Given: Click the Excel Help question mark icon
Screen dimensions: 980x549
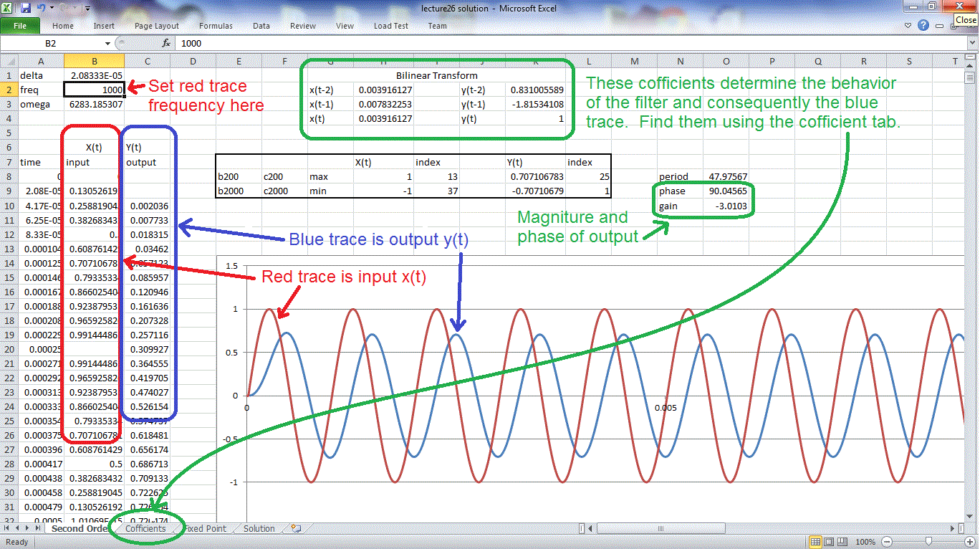Looking at the screenshot, I should (x=923, y=26).
